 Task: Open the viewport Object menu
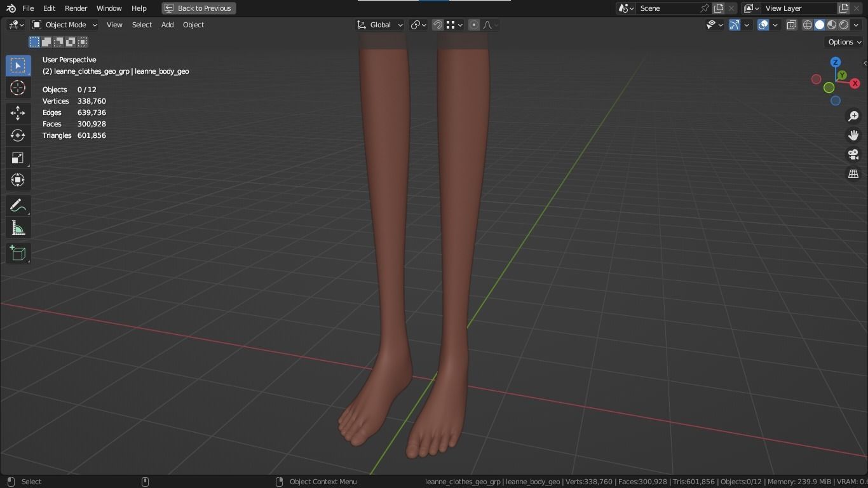point(193,25)
